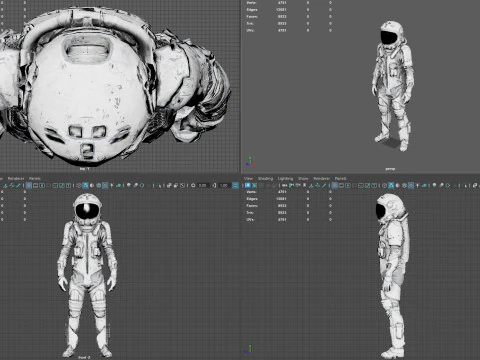The width and height of the screenshot is (480, 360).
Task: Toggle Shadows in the side view toolbar
Action: click(x=424, y=185)
